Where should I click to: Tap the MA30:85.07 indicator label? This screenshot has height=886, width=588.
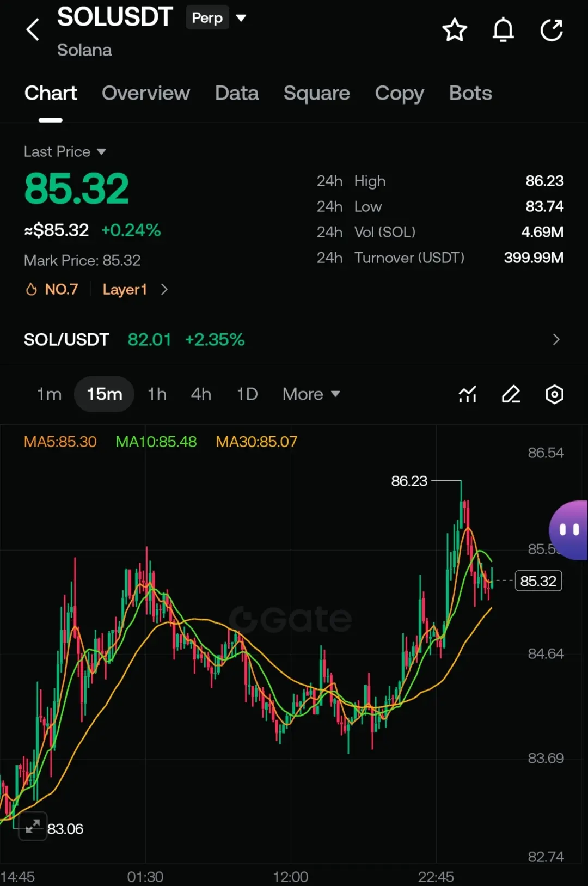[x=256, y=442]
